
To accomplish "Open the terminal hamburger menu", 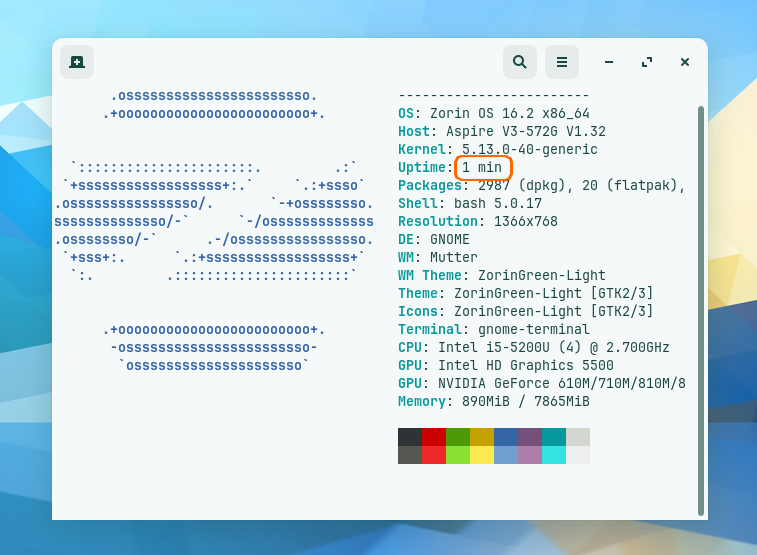I will pos(562,62).
